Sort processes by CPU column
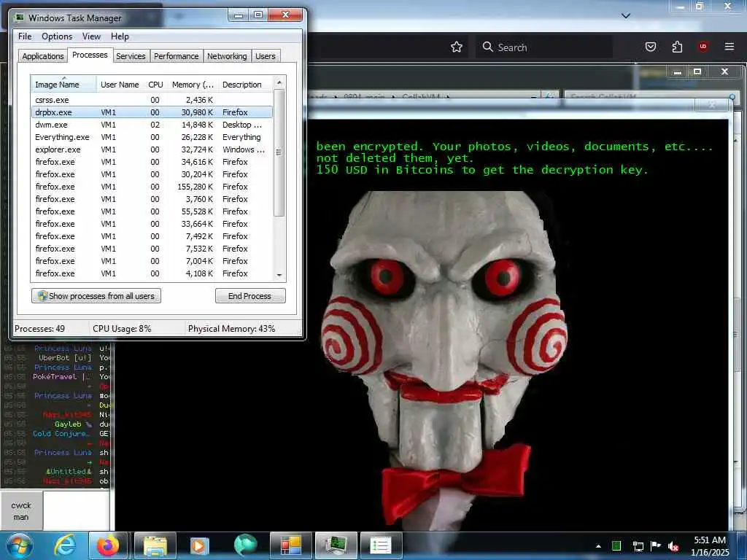Screen dimensions: 747x560 (155, 85)
